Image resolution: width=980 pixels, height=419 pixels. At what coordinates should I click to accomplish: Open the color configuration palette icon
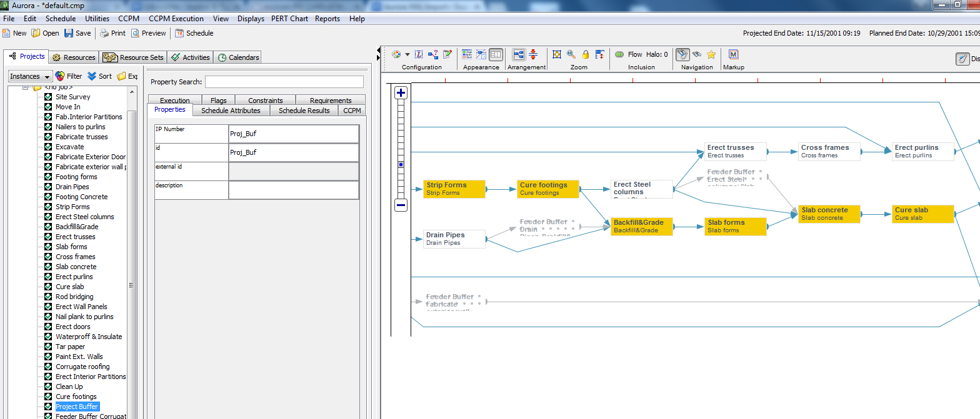pyautogui.click(x=396, y=55)
